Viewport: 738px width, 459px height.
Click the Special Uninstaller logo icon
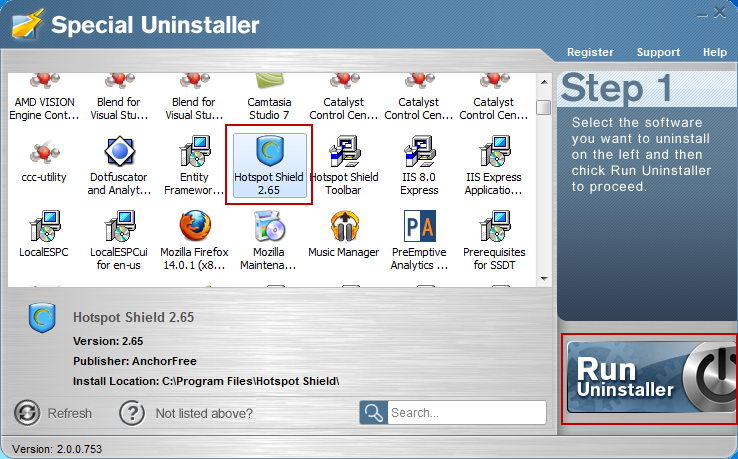point(28,23)
